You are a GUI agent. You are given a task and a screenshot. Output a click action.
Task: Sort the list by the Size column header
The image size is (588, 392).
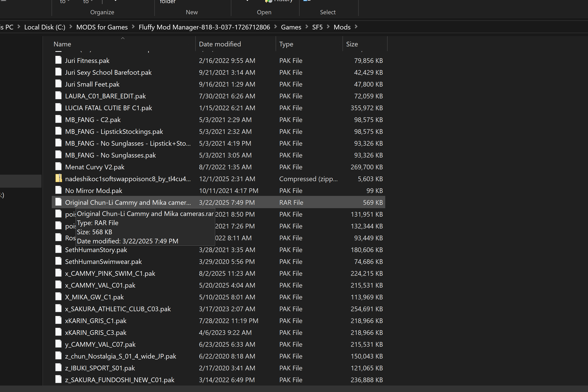point(352,44)
